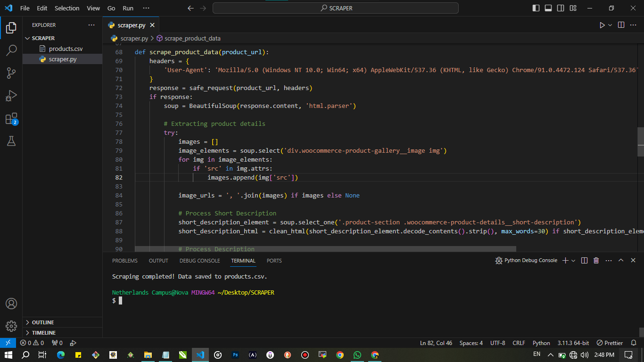This screenshot has width=644, height=362.
Task: Open the menu bar overflow ellipsis
Action: (x=146, y=8)
